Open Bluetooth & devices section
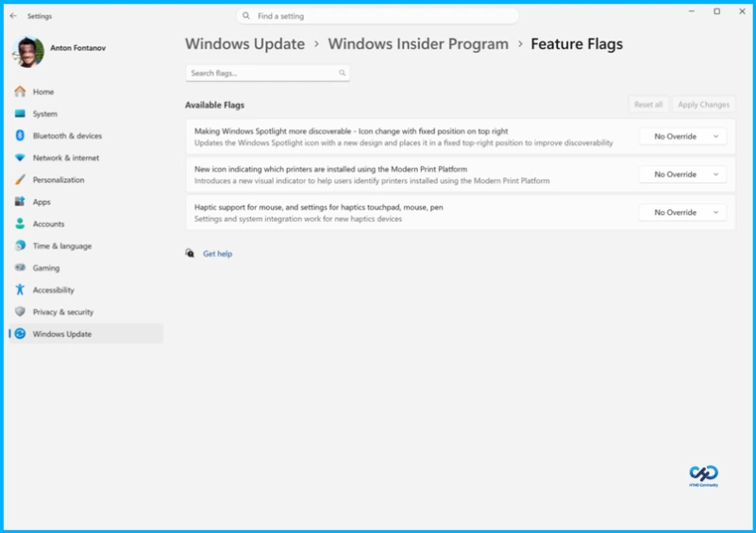This screenshot has width=756, height=533. pyautogui.click(x=86, y=136)
